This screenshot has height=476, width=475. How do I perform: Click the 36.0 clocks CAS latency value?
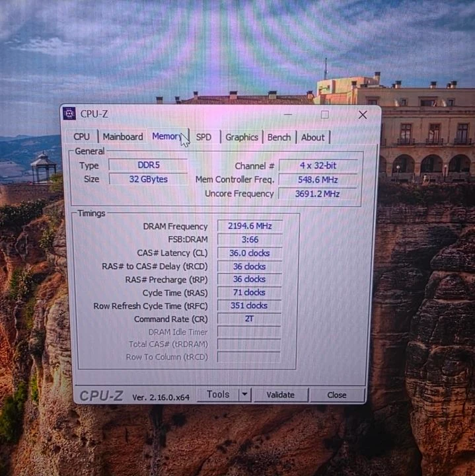point(250,253)
